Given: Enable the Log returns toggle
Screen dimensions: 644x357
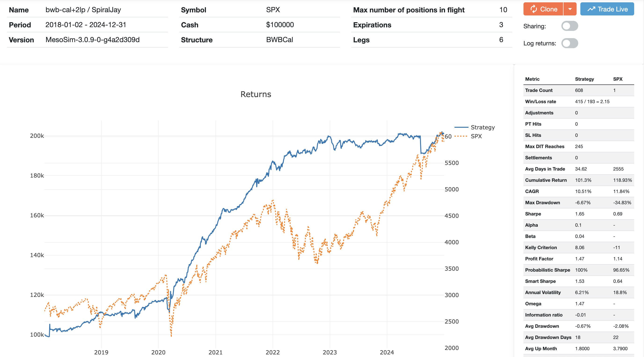Looking at the screenshot, I should click(x=570, y=43).
